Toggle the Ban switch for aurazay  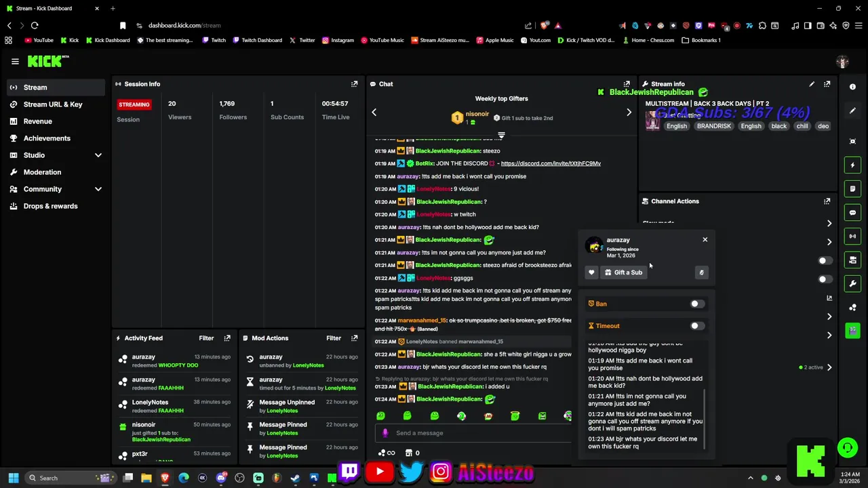click(696, 304)
